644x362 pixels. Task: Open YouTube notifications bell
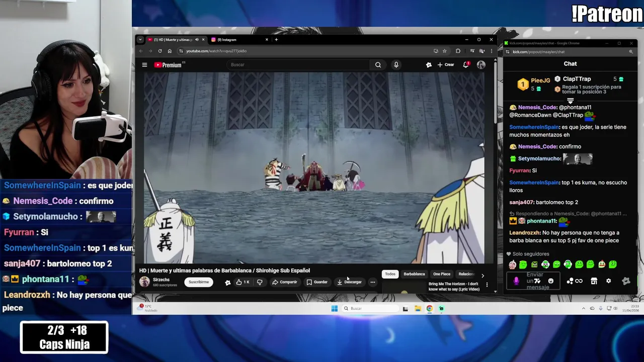466,65
